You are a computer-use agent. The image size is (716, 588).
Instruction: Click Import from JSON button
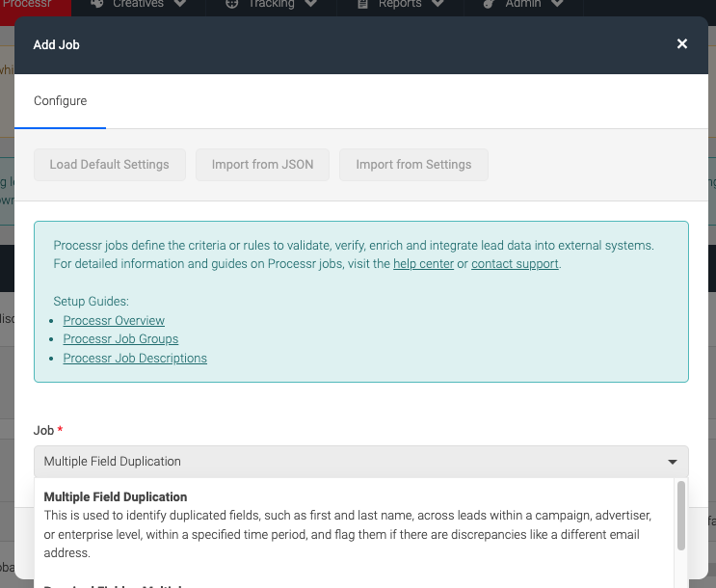click(x=262, y=165)
